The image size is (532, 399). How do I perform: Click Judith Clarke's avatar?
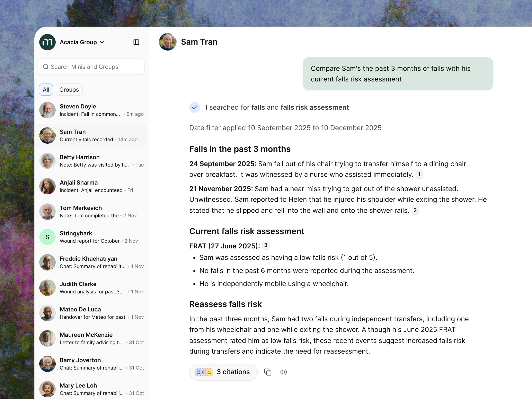(47, 288)
